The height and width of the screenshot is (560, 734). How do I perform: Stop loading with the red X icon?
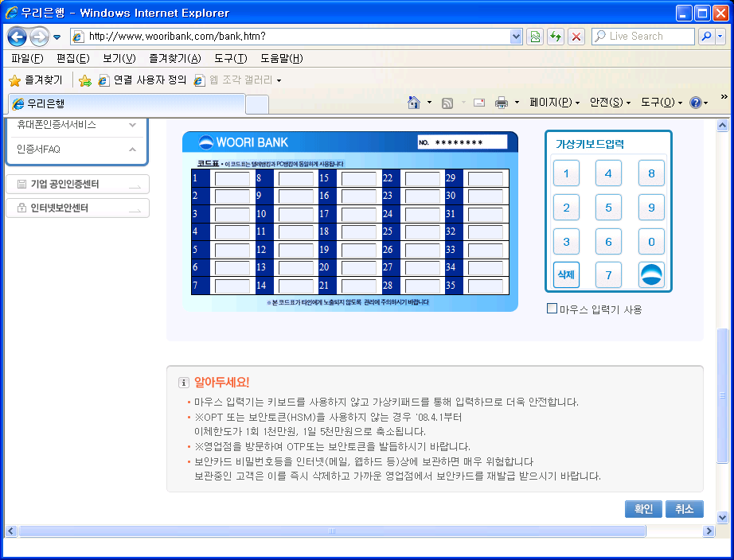pos(576,37)
